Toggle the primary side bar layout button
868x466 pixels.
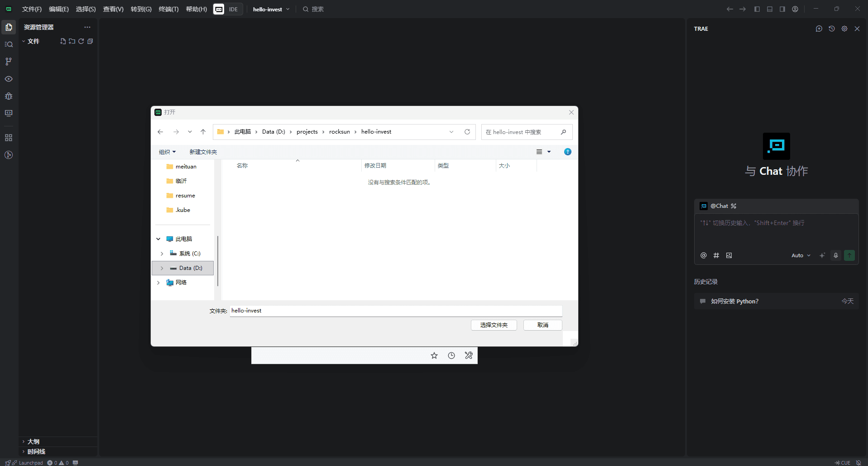coord(757,9)
